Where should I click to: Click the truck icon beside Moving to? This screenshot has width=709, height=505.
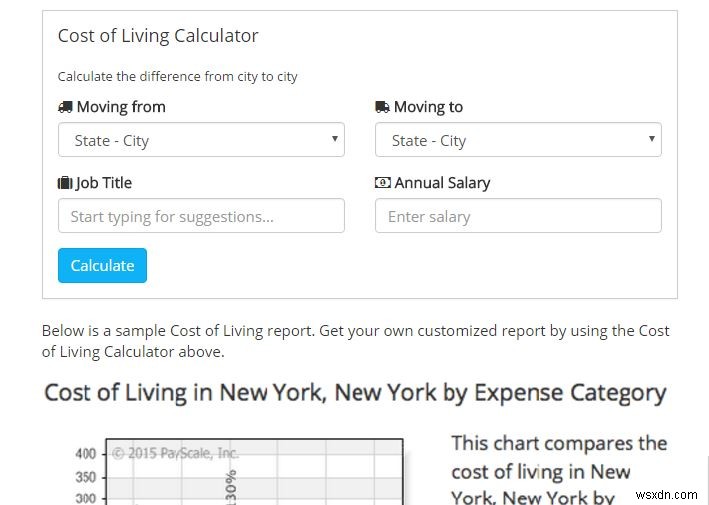[382, 107]
